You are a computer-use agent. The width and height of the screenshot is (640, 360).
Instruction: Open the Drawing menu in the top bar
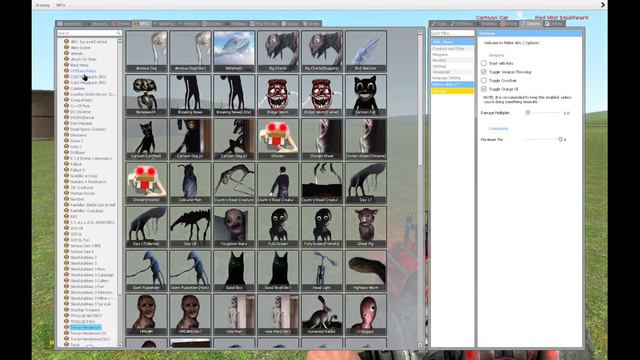[x=42, y=5]
